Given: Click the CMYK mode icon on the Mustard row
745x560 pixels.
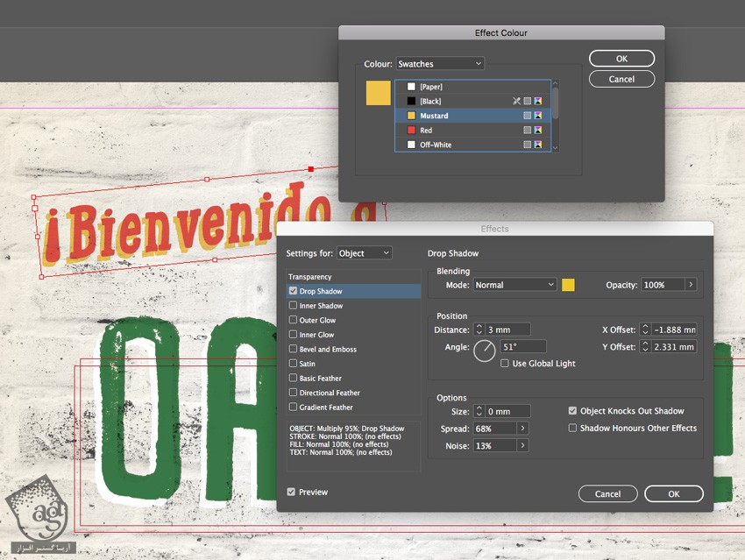Looking at the screenshot, I should pyautogui.click(x=538, y=116).
